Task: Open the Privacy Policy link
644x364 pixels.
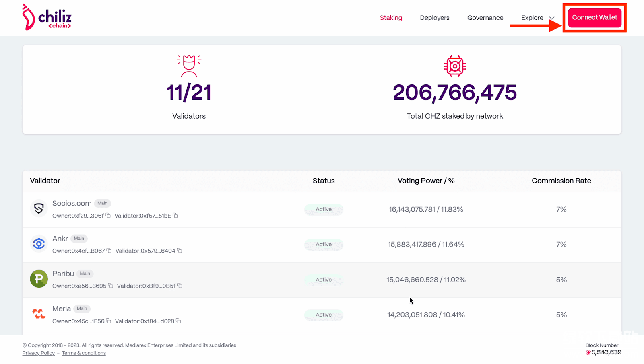Action: [39, 353]
